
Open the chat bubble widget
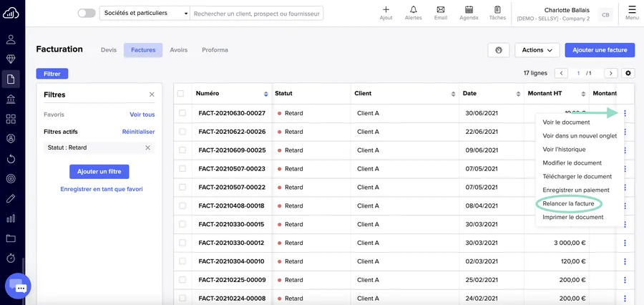pyautogui.click(x=19, y=287)
